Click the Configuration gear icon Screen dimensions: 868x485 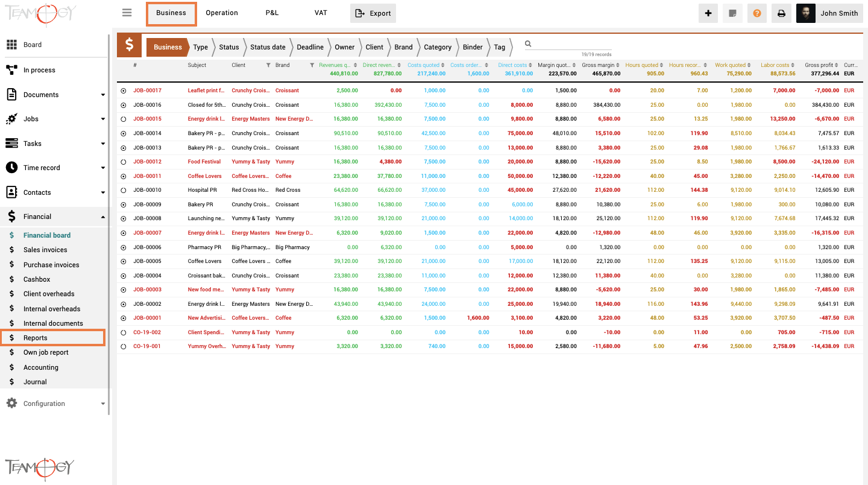[x=11, y=404]
